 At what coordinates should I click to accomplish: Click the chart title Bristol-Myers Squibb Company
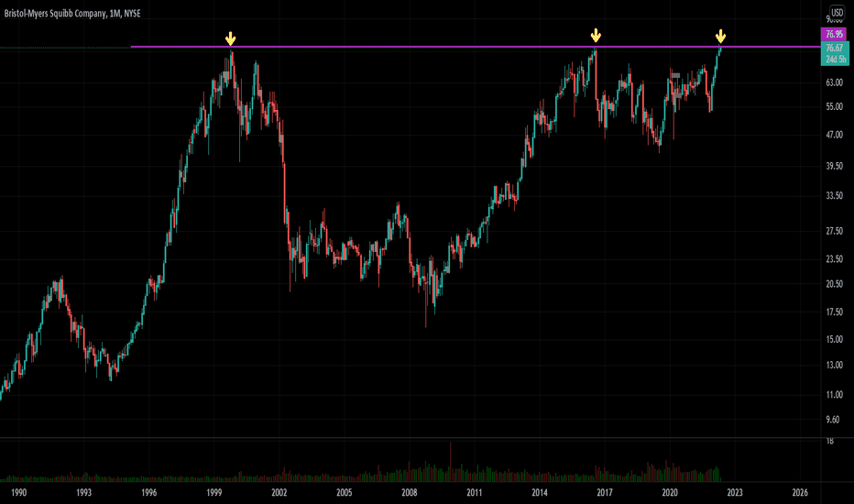pyautogui.click(x=56, y=13)
